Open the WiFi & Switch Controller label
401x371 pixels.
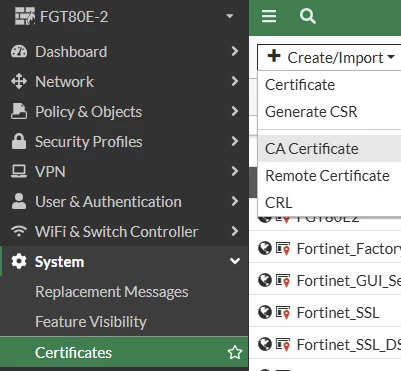coord(117,232)
